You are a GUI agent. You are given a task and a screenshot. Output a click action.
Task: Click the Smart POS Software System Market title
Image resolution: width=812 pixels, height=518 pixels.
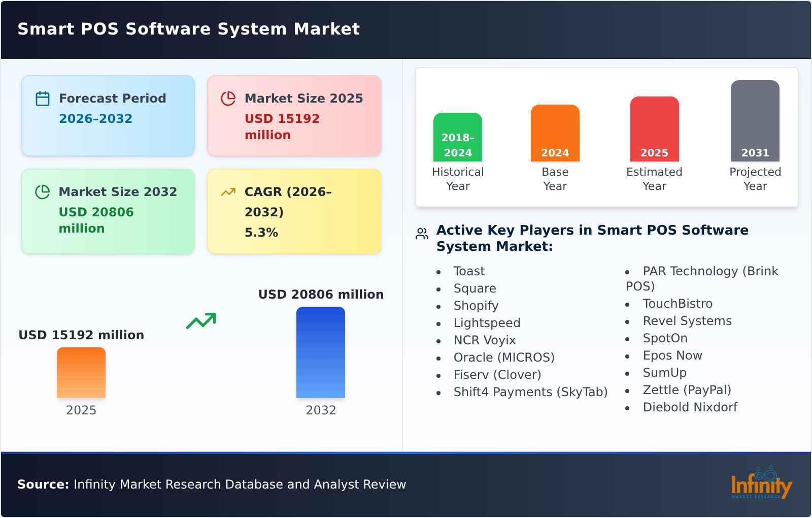188,29
